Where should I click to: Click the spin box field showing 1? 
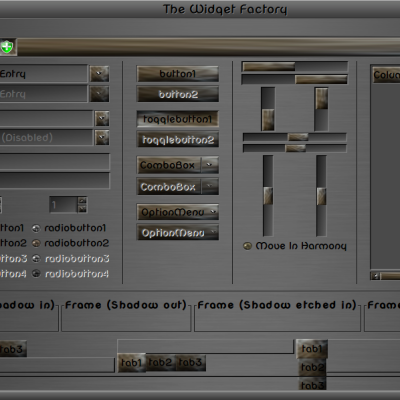[63, 205]
